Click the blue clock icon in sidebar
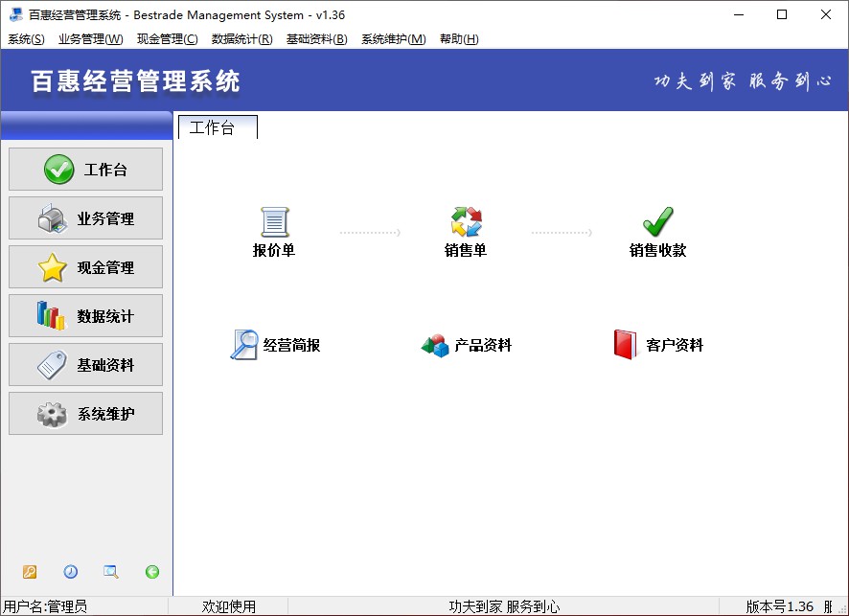 coord(70,572)
